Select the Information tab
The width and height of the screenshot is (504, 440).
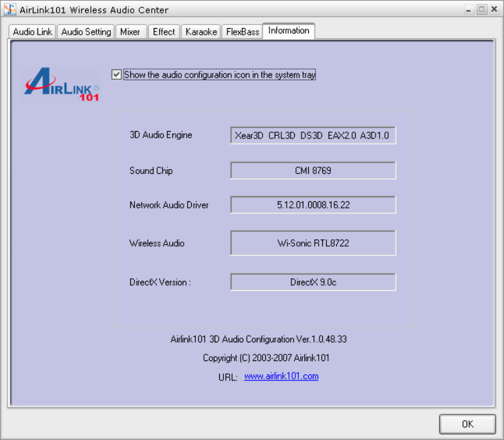(289, 31)
